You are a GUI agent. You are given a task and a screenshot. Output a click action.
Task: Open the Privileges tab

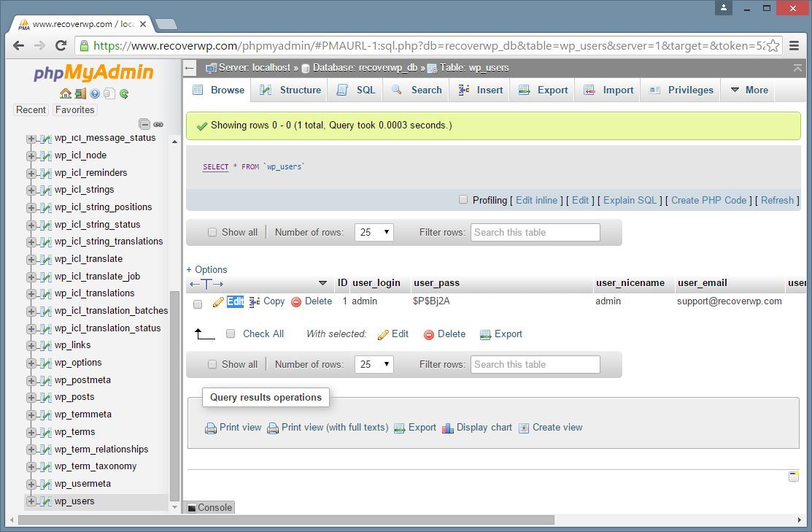tap(681, 90)
